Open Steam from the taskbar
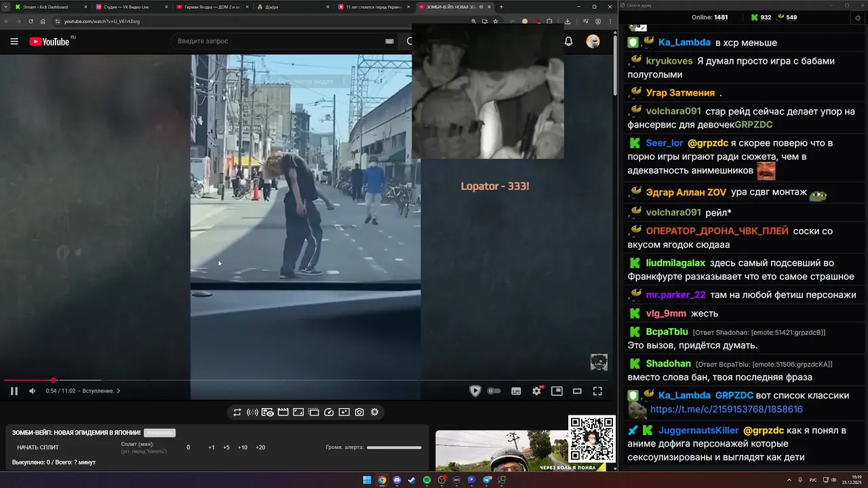The height and width of the screenshot is (488, 868). click(x=412, y=480)
